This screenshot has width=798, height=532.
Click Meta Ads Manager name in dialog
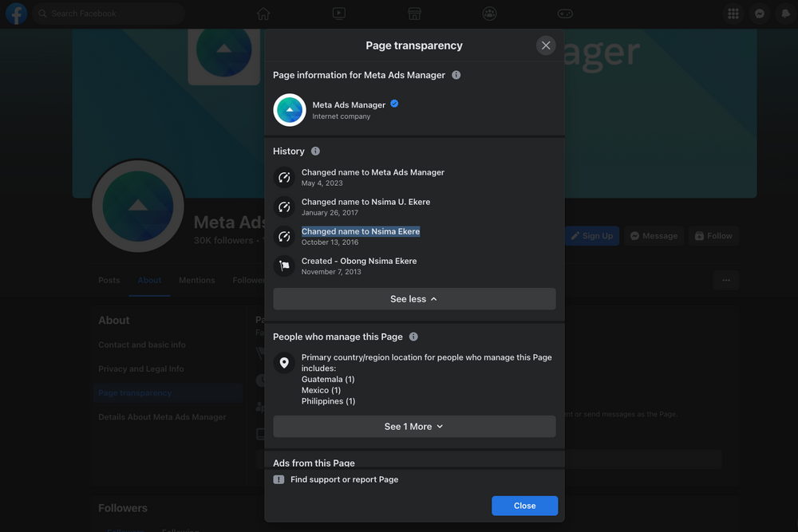349,104
